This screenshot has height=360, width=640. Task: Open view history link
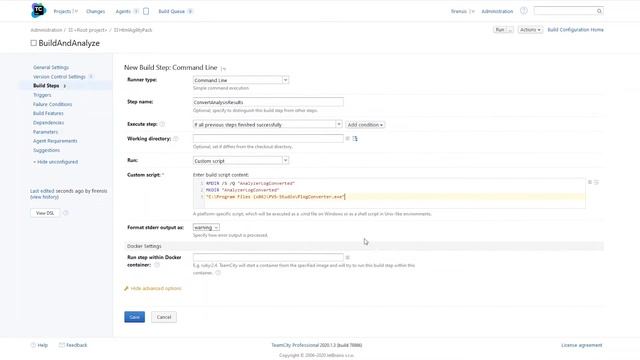[44, 197]
